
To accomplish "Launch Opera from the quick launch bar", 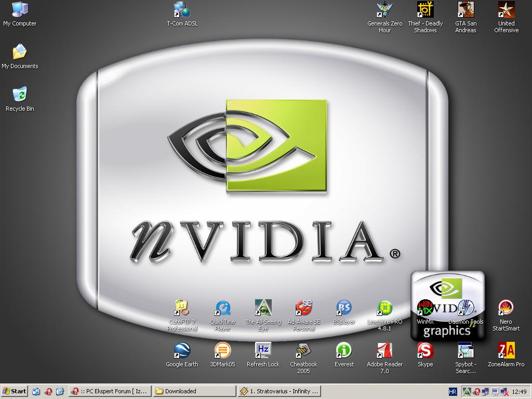I will coord(48,392).
